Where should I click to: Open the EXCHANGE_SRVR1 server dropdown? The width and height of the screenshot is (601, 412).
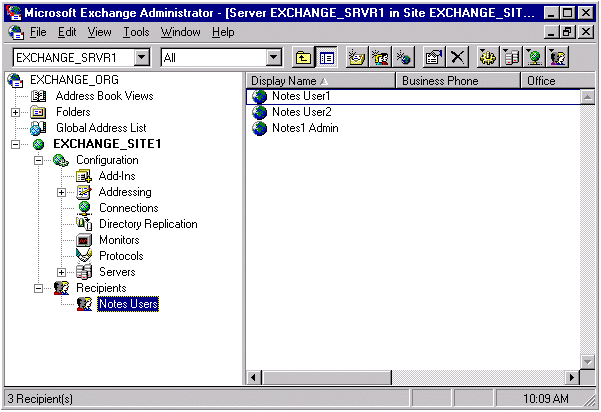142,57
